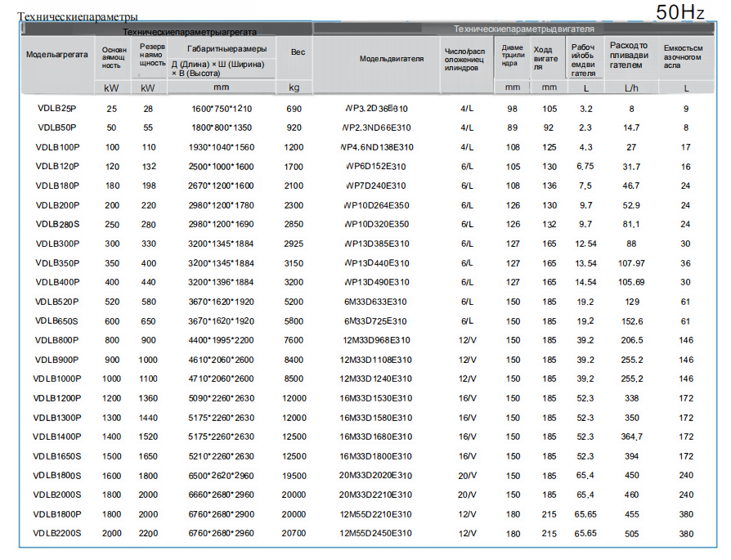Click engine model '12M55D2450E310'
Viewport: 731px width, 560px height.
pos(376,533)
